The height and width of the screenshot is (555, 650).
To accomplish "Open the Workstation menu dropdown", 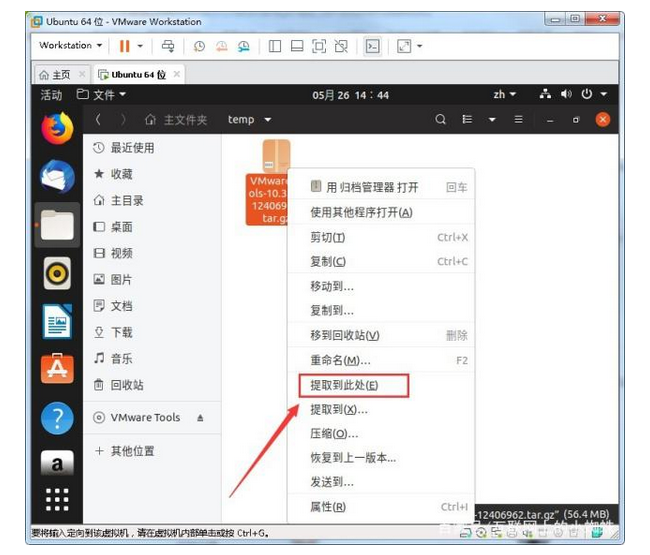I will [70, 45].
